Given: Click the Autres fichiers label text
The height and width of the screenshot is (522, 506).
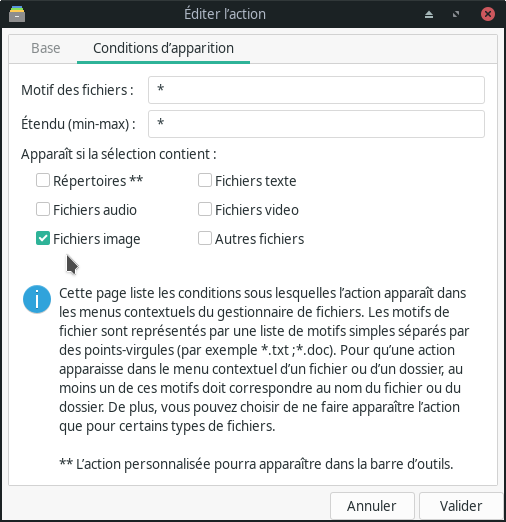Looking at the screenshot, I should [x=260, y=239].
